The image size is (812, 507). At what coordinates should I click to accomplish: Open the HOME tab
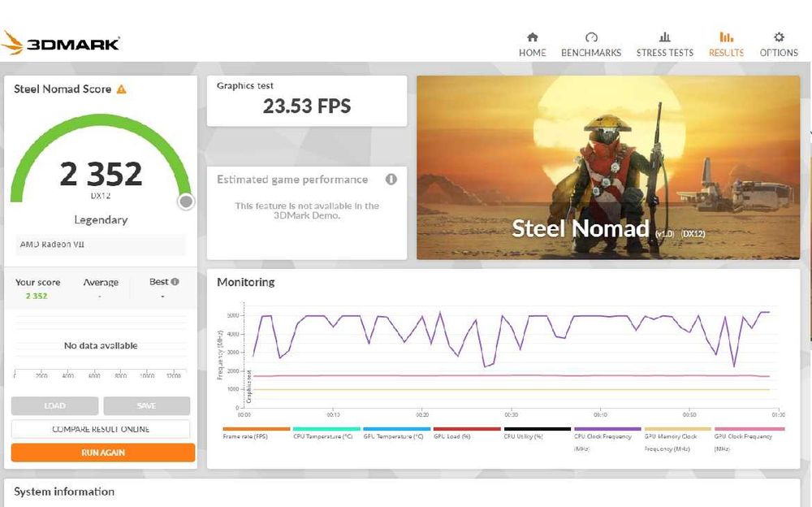point(533,52)
